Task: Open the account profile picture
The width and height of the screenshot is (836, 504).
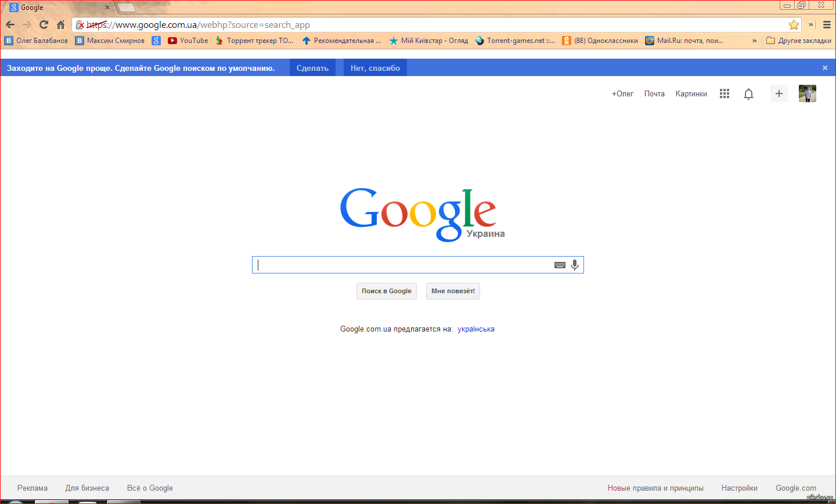Action: [807, 93]
